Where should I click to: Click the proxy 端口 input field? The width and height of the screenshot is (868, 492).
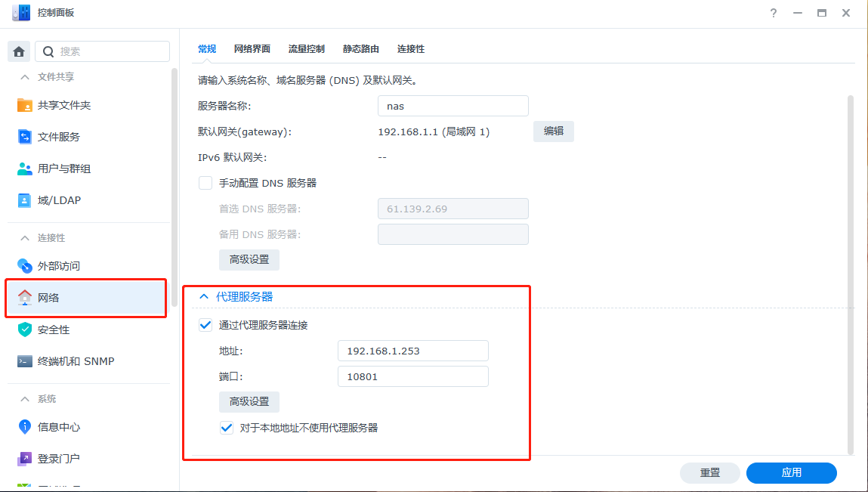(413, 376)
